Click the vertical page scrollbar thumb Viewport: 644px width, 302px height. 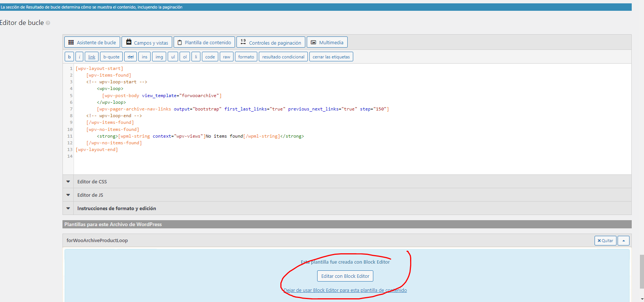pyautogui.click(x=642, y=272)
